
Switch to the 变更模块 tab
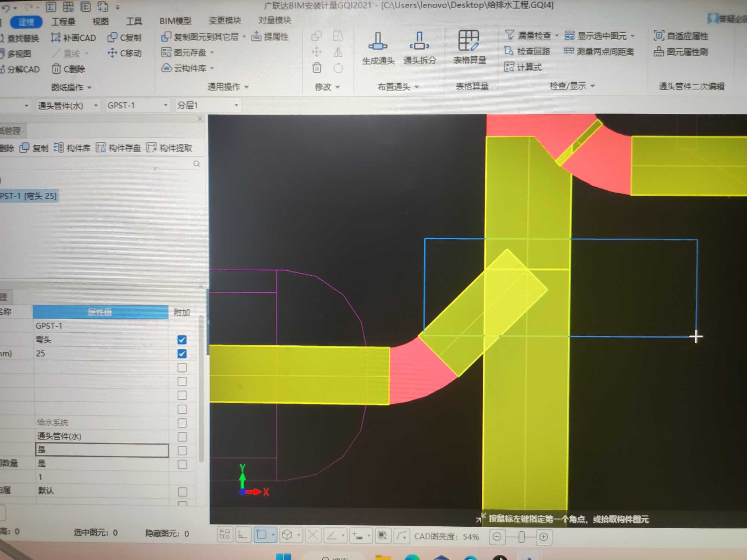[225, 21]
